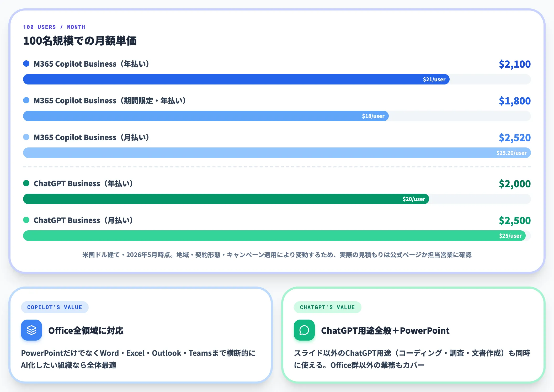Click the $1,800 total price
This screenshot has width=554, height=392.
pos(515,101)
